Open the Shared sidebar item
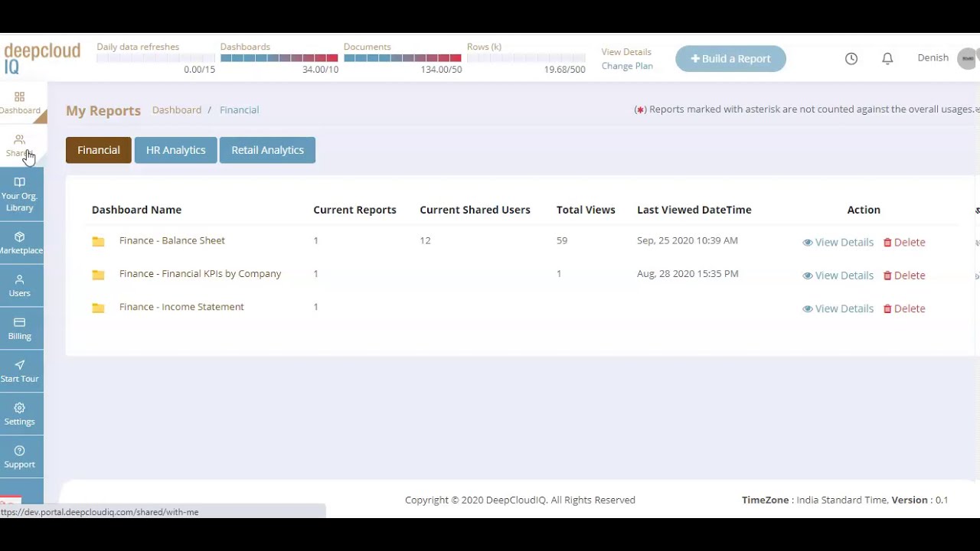 pos(19,145)
